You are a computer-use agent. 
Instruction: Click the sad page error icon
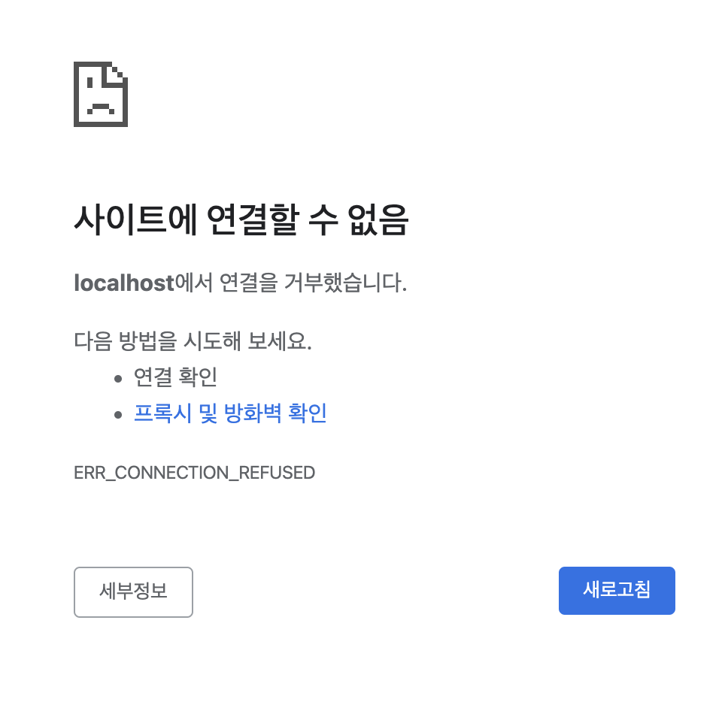[x=101, y=94]
